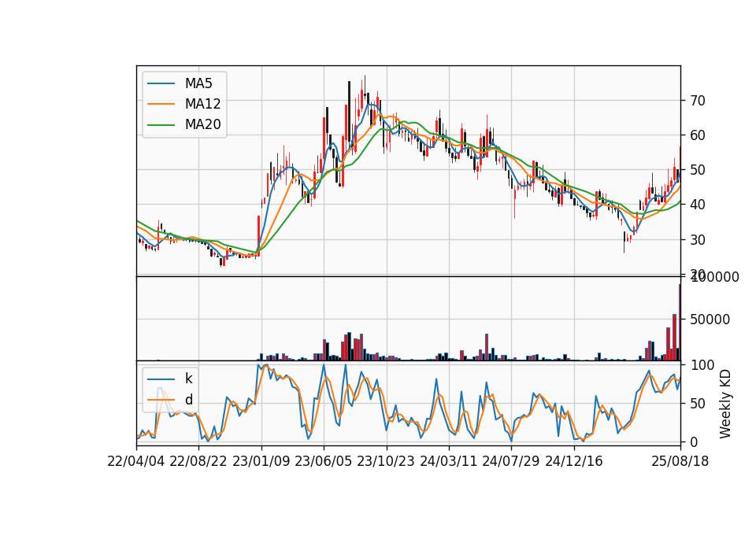Select the green MA20 legend line sample
The image size is (756, 543).
[161, 125]
